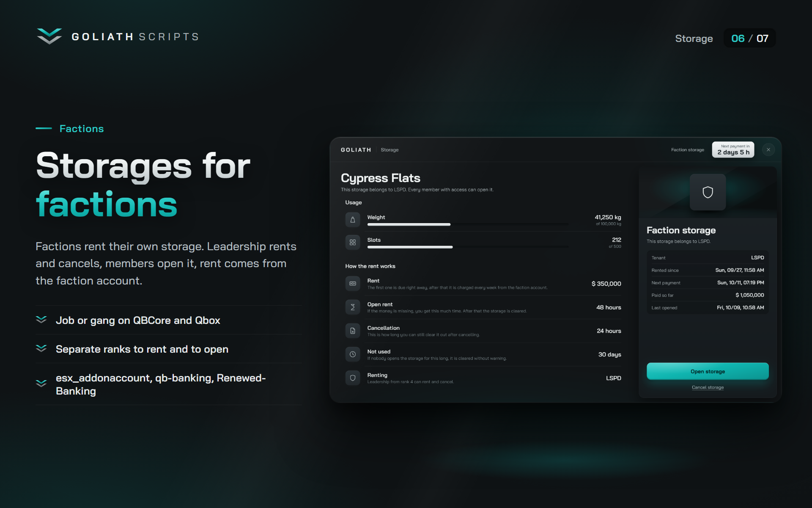Click the Not used clock icon

pos(353,354)
